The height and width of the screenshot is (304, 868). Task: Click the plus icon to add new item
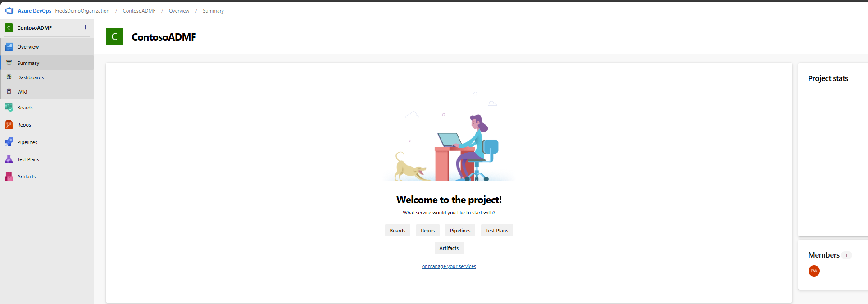pyautogui.click(x=85, y=27)
